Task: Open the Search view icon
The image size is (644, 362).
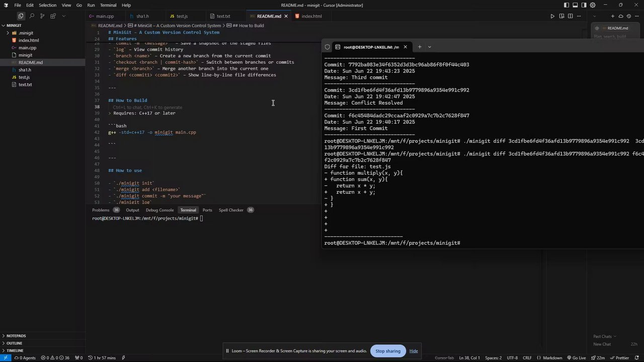Action: pyautogui.click(x=32, y=16)
